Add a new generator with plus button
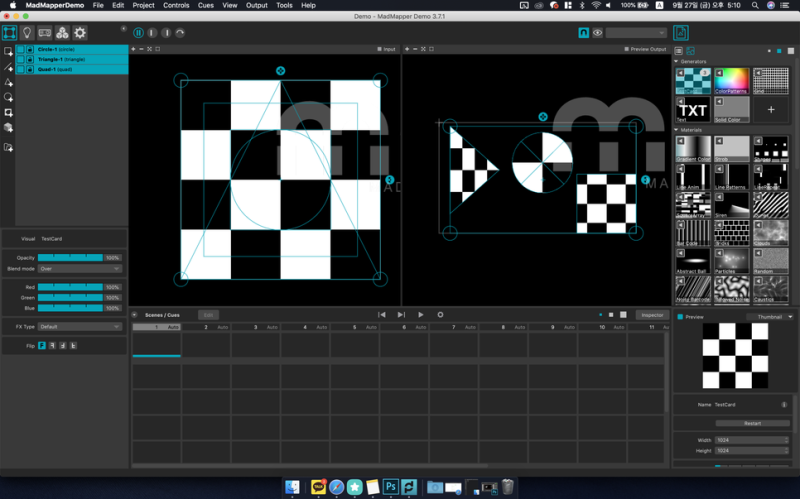800x499 pixels. (x=770, y=109)
